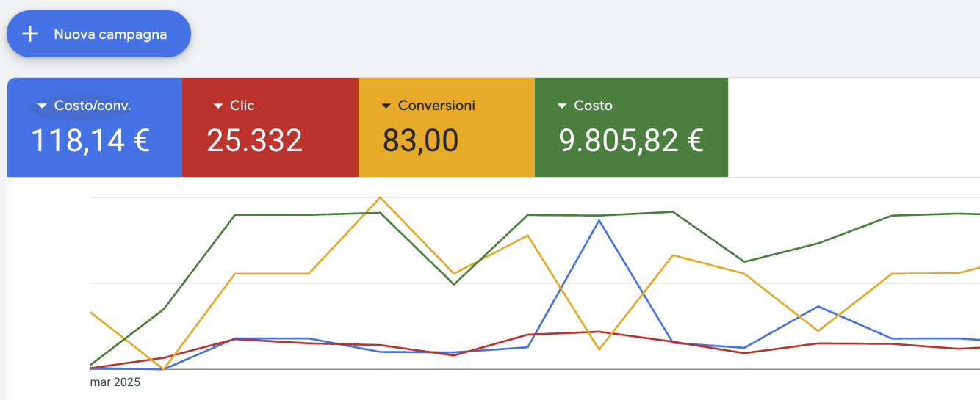Open the Costo metric dropdown arrow
The image size is (980, 400).
pos(562,106)
